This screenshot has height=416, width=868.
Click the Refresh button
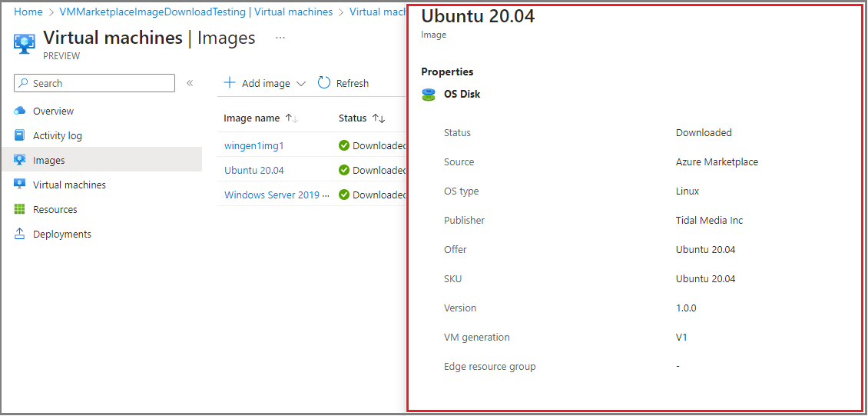(x=343, y=83)
